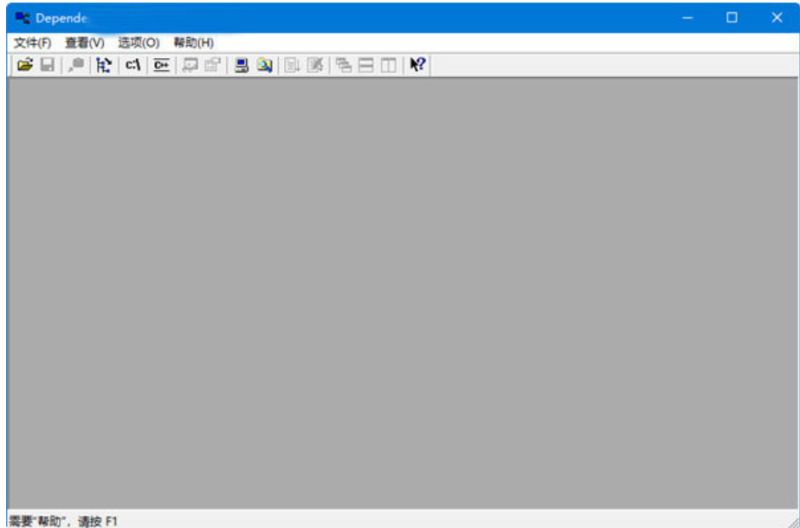Click the Cascade windows icon

tap(344, 65)
